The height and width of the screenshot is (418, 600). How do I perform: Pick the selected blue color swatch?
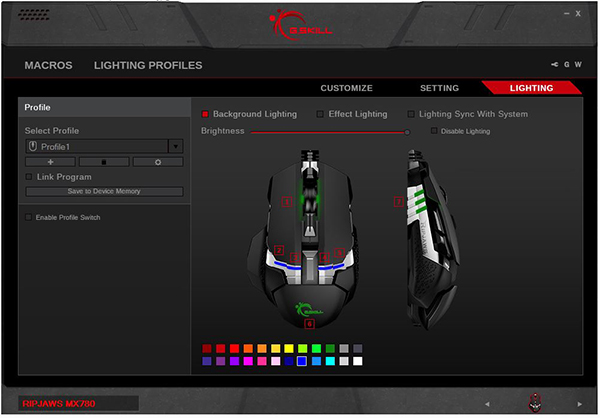pos(302,361)
